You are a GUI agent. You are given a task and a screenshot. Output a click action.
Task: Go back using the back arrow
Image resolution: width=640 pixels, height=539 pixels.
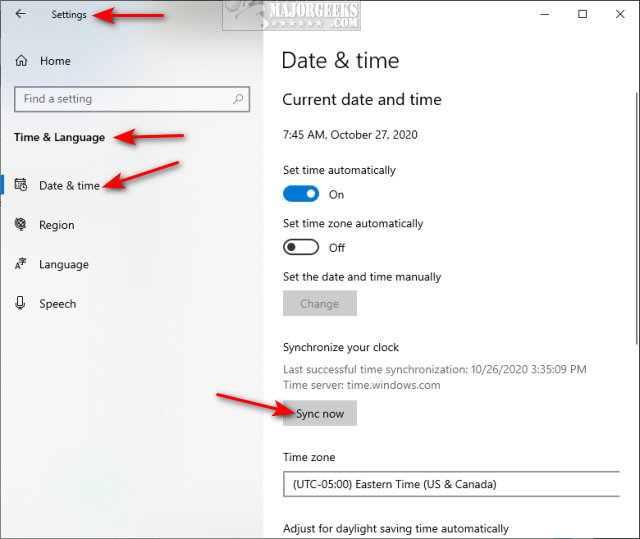pos(20,14)
